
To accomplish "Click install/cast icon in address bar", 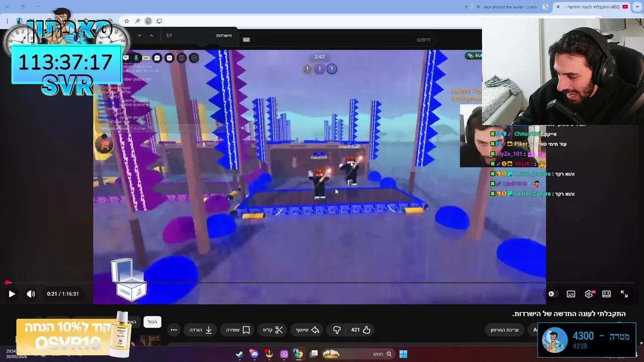I will (159, 21).
